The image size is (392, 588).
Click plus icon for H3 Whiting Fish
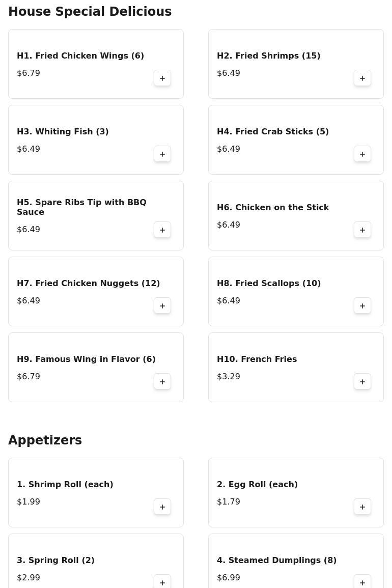coord(162,154)
